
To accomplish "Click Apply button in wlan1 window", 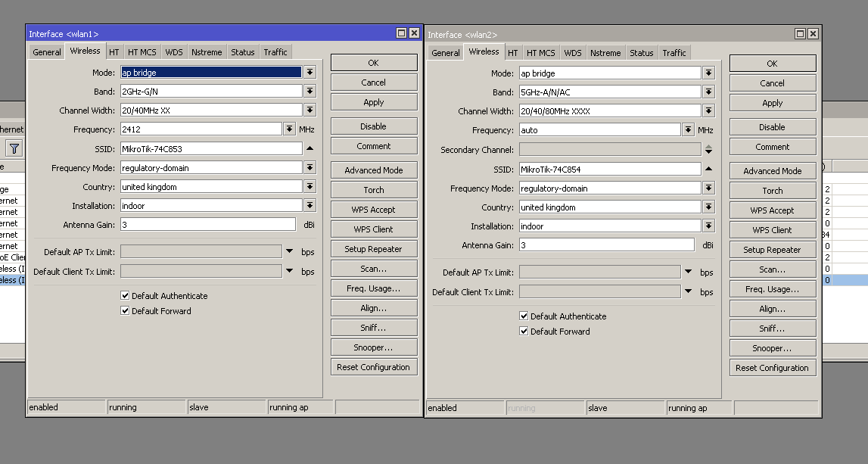I will coord(373,102).
